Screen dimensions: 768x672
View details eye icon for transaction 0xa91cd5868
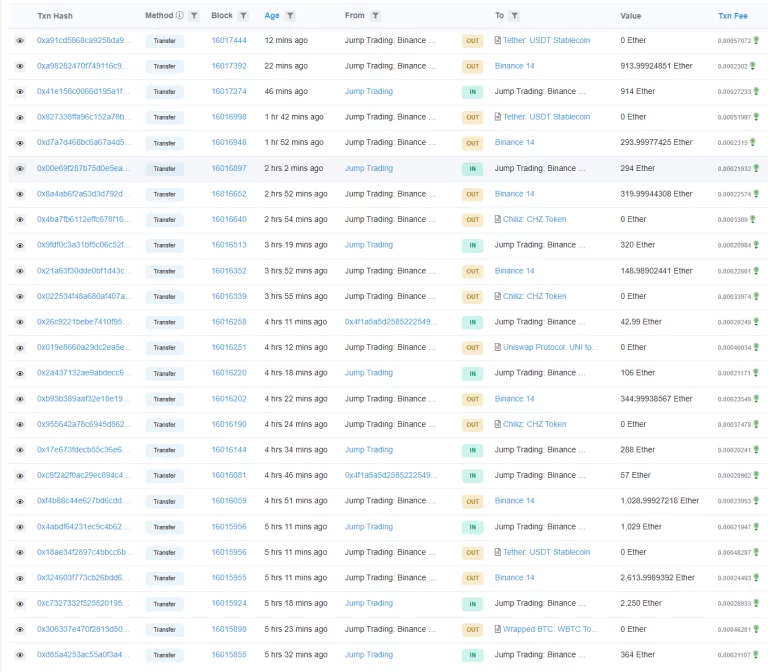pos(19,40)
